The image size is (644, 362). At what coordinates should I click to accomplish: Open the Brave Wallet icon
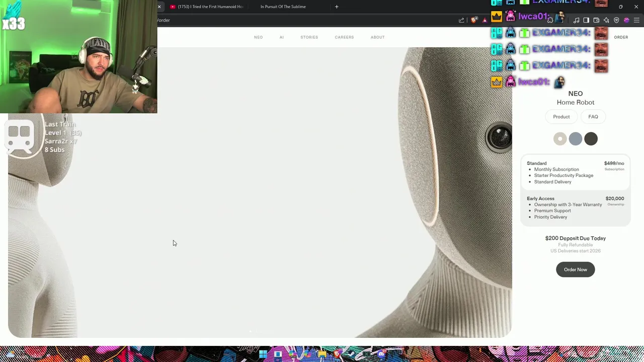click(x=596, y=20)
